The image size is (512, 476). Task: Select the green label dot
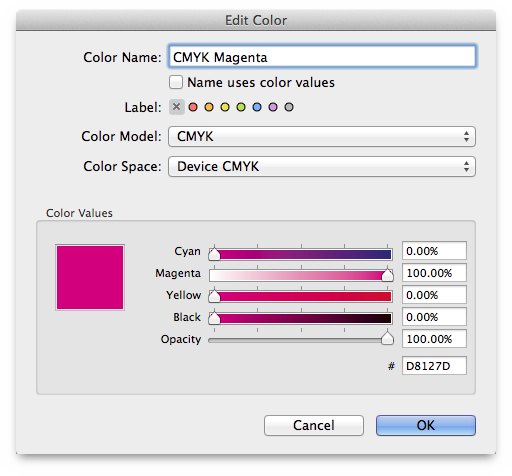click(241, 107)
